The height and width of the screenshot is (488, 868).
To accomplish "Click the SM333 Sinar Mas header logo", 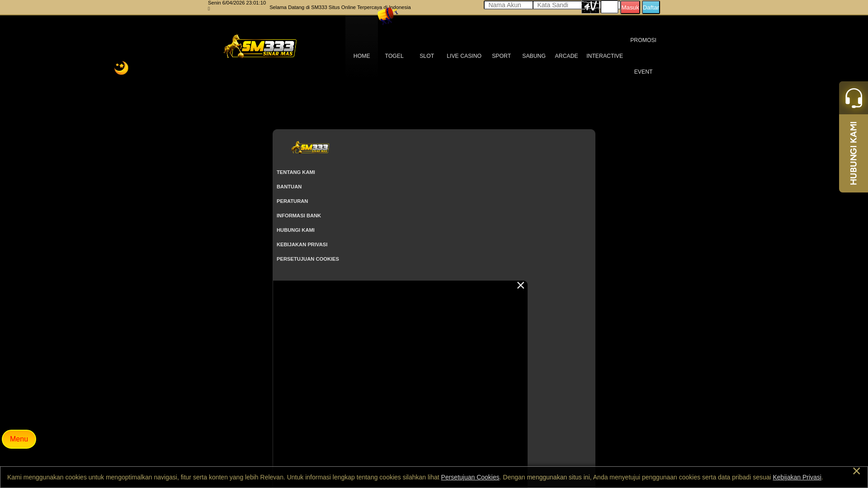I will click(x=260, y=46).
